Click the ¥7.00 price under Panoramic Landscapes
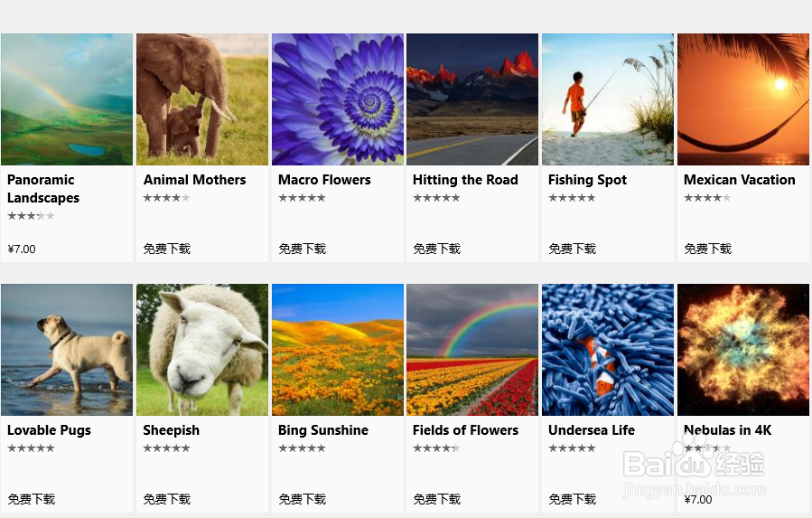This screenshot has width=812, height=518. tap(22, 250)
